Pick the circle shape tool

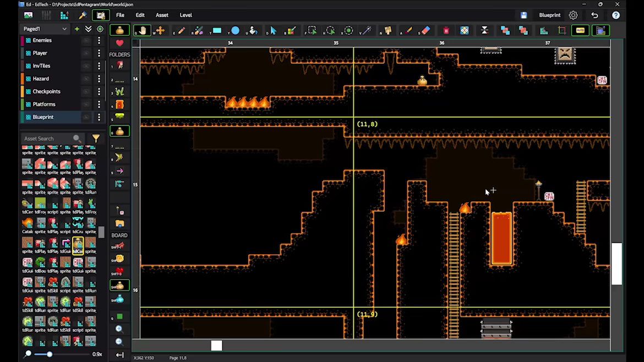[x=235, y=30]
